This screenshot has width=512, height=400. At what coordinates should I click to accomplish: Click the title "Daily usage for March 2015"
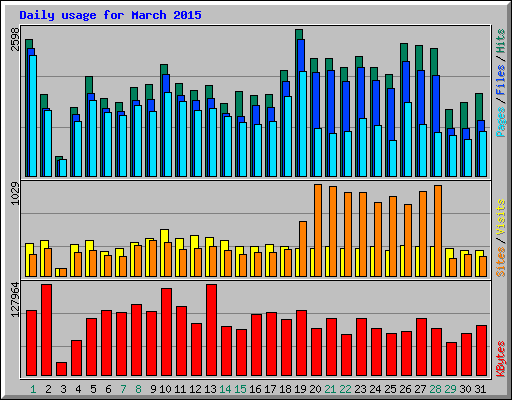(110, 15)
